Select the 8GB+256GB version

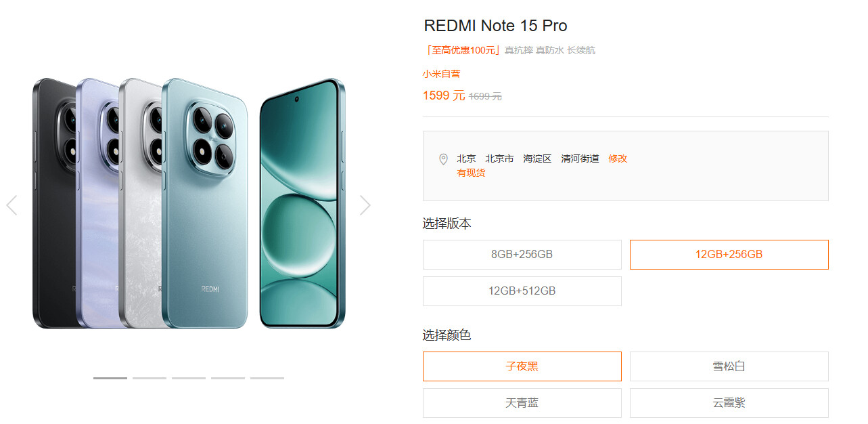point(522,255)
